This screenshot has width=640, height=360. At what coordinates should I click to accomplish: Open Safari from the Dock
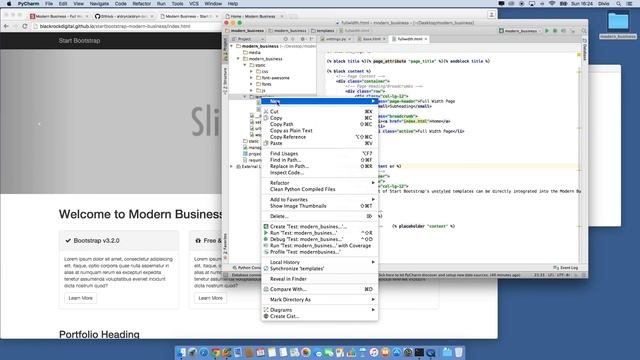pyautogui.click(x=204, y=352)
